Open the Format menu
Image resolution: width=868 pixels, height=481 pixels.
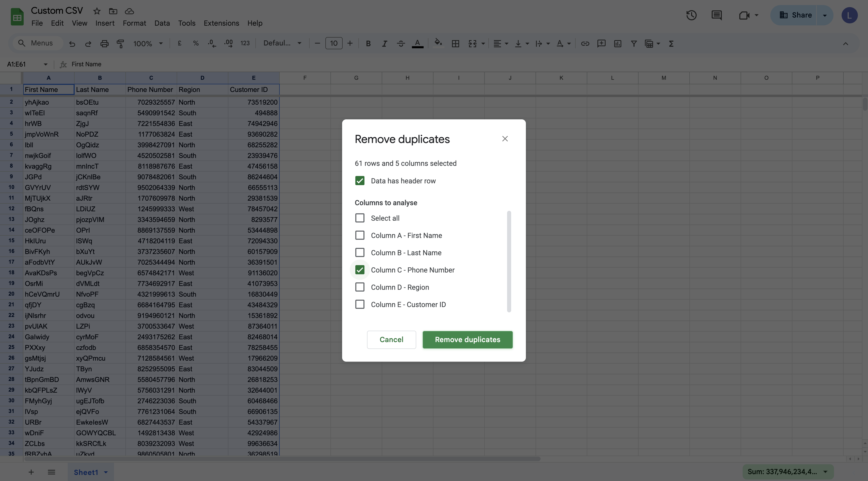[134, 23]
